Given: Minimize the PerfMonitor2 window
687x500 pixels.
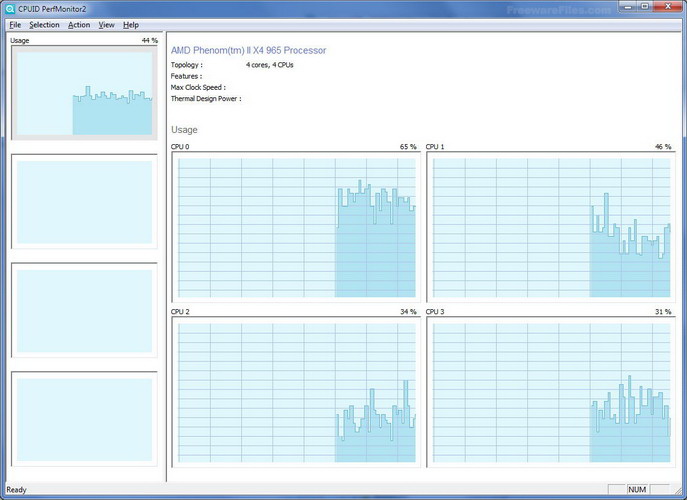Looking at the screenshot, I should point(628,6).
